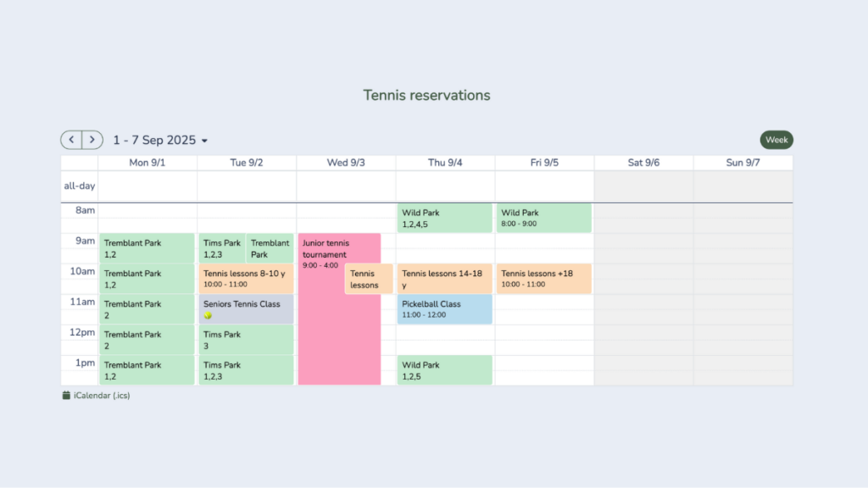Viewport: 868px width, 488px height.
Task: Click Thursday's Wild Park 1,2,4,5 event
Action: tap(444, 217)
